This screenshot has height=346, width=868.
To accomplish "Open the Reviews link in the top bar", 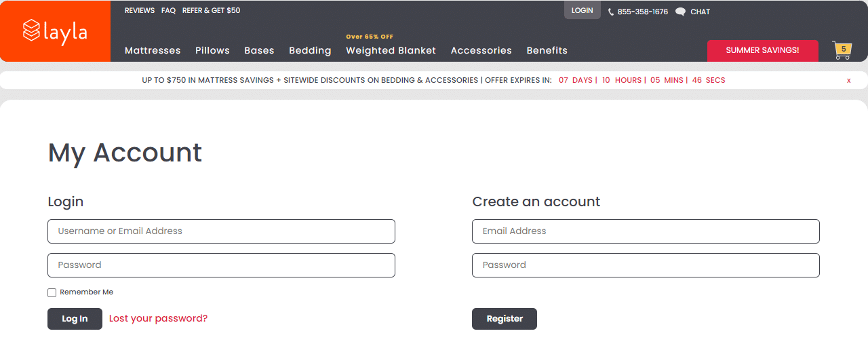I will click(x=140, y=11).
